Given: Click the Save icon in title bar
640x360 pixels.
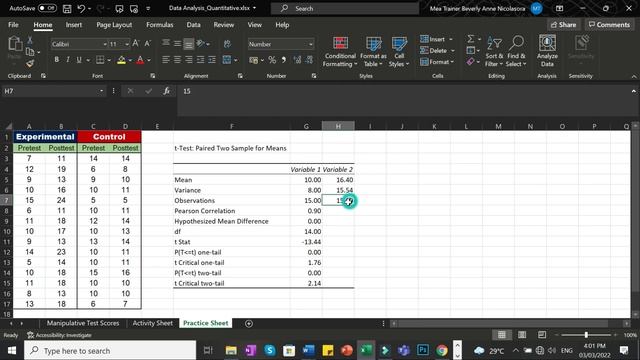Looking at the screenshot, I should pyautogui.click(x=67, y=8).
